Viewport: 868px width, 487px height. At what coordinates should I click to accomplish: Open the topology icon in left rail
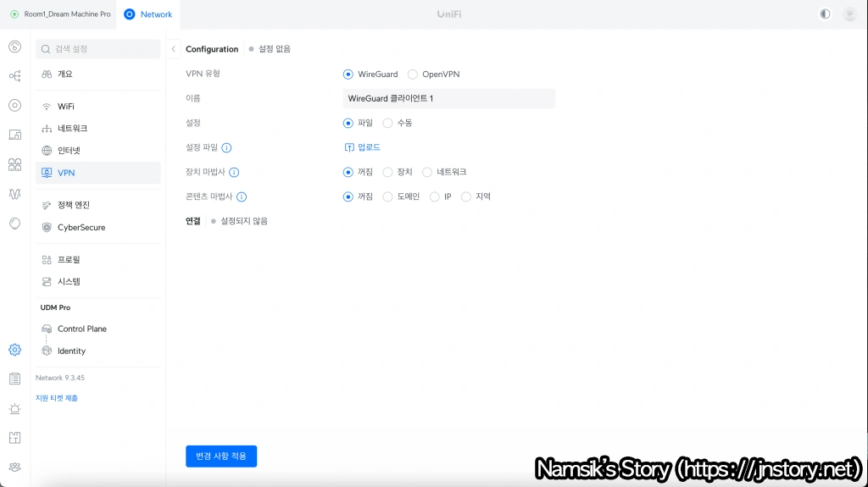pos(14,76)
